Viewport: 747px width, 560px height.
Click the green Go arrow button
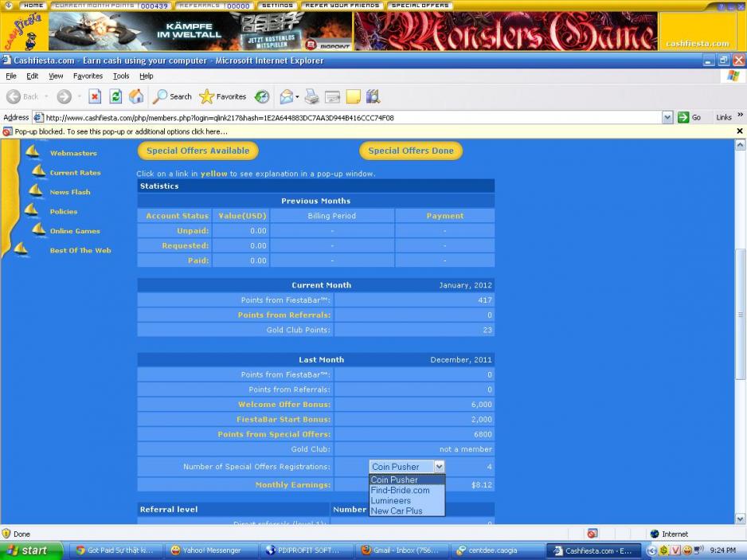click(x=683, y=117)
